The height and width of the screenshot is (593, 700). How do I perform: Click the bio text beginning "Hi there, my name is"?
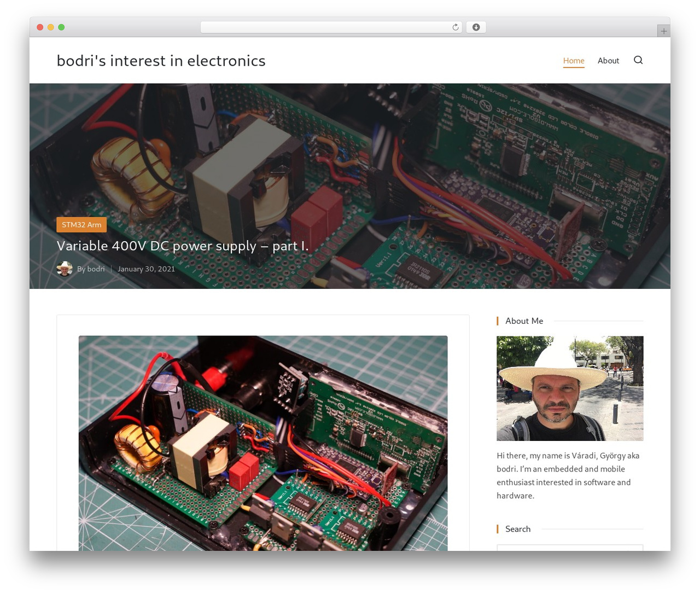coord(568,475)
